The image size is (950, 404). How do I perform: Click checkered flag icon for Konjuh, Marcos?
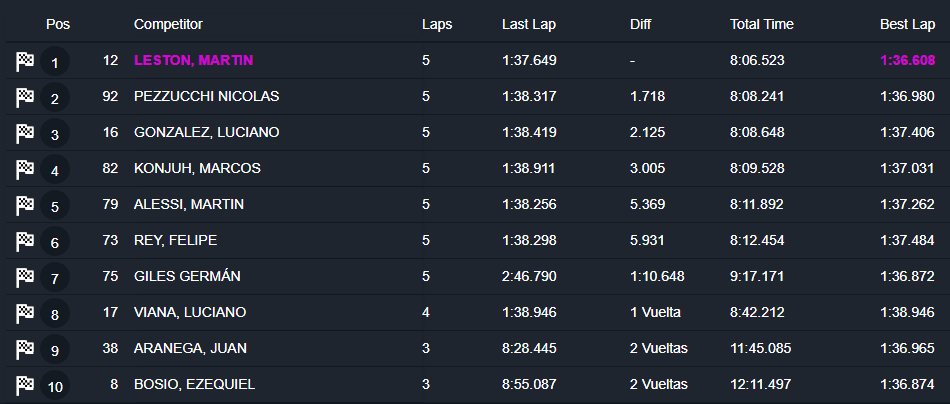pyautogui.click(x=25, y=169)
